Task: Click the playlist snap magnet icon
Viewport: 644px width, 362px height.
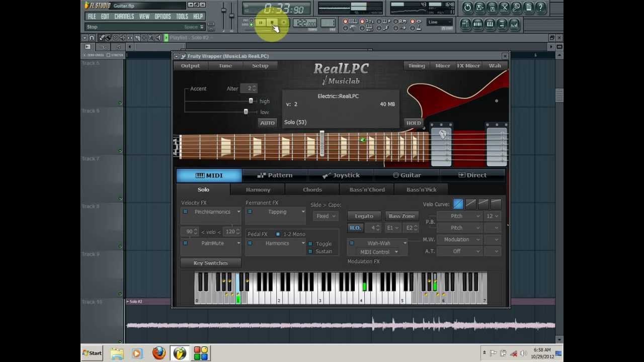Action: (92, 38)
